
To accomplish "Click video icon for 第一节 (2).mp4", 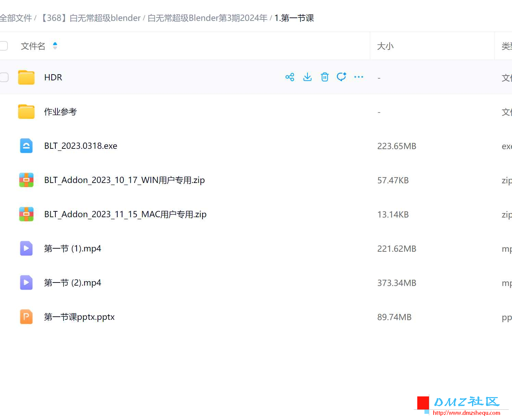I will point(26,283).
